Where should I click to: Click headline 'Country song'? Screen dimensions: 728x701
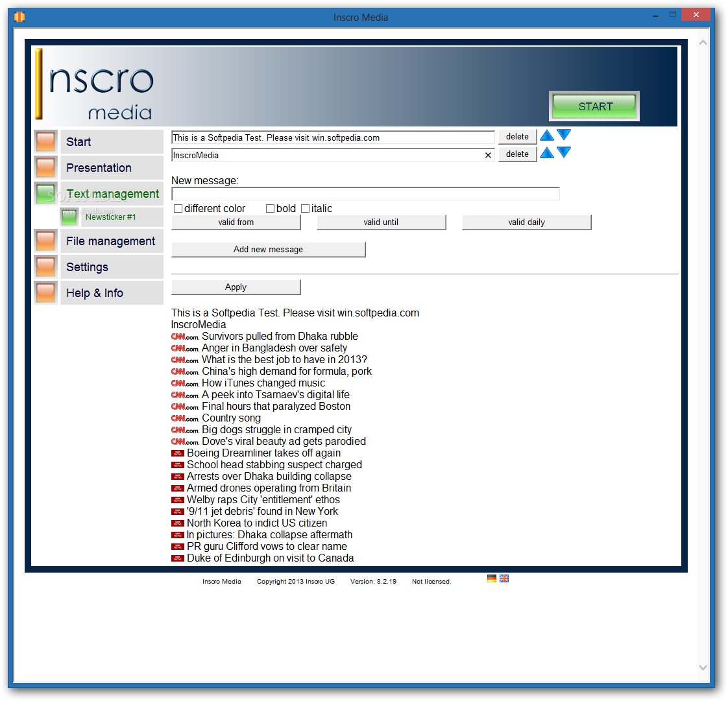point(231,418)
